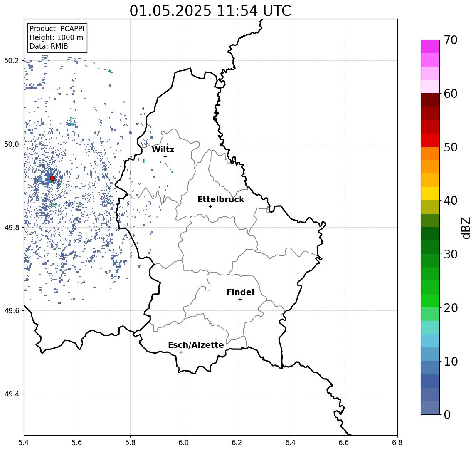Image resolution: width=476 pixels, height=451 pixels.
Task: Click latitude tick label 50.2
Action: tap(11, 60)
